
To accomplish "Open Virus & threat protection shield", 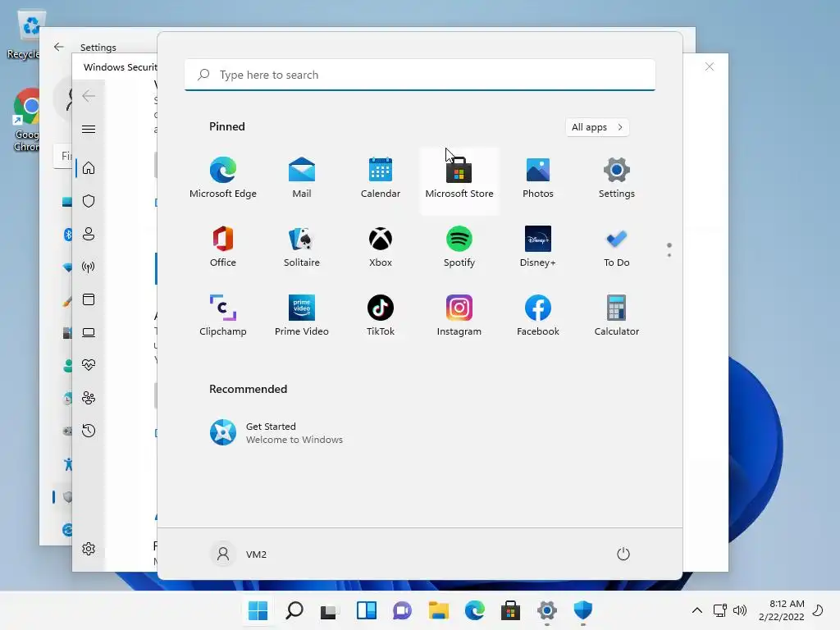I will click(89, 201).
